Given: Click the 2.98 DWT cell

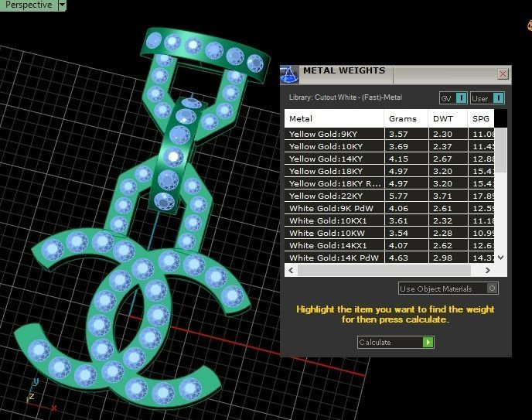Looking at the screenshot, I should [x=448, y=258].
